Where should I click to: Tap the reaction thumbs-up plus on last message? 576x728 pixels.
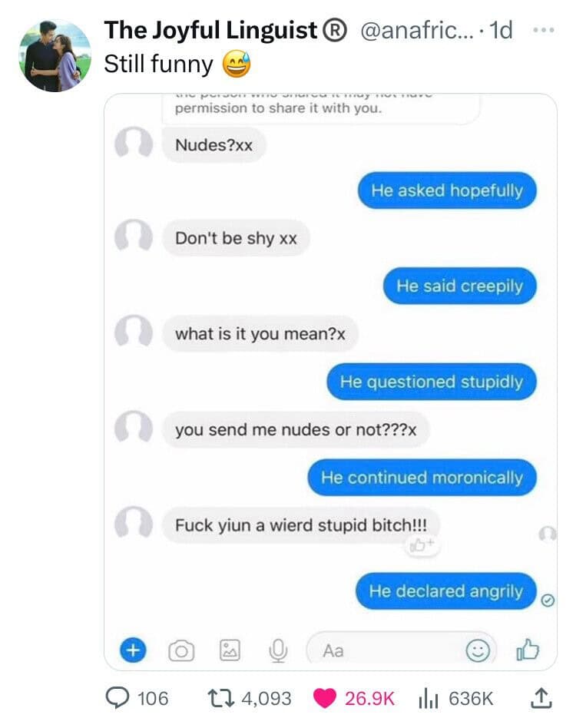(422, 545)
